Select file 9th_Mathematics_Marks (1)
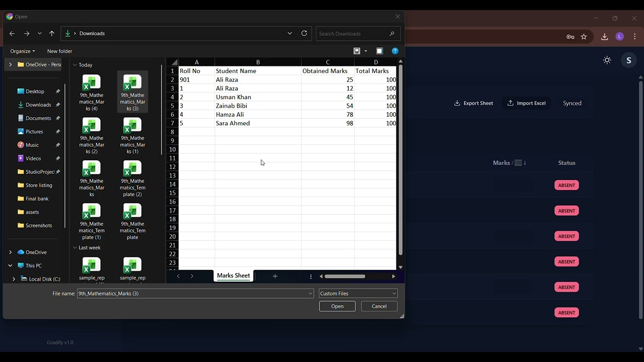The image size is (644, 362). point(132,136)
